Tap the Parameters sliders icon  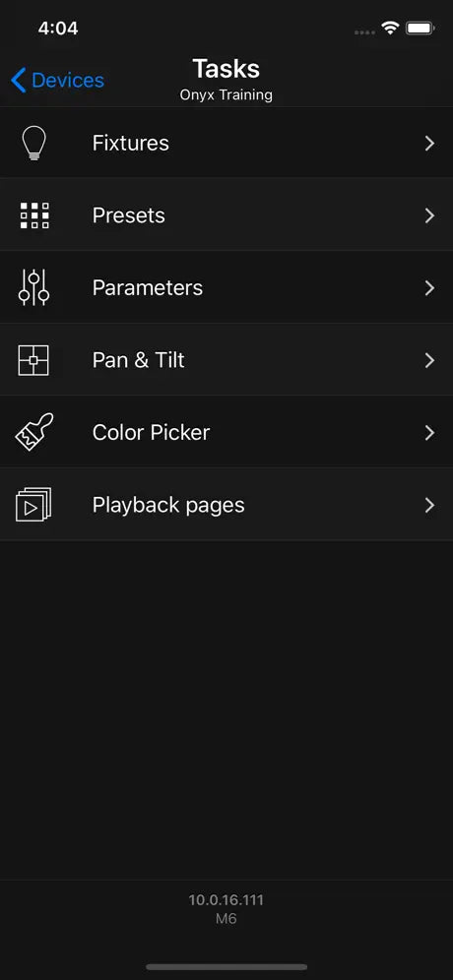(x=33, y=287)
